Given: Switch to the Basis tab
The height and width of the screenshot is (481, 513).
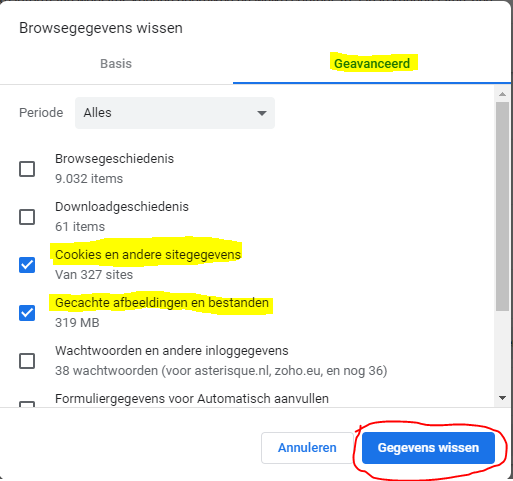Looking at the screenshot, I should [116, 64].
